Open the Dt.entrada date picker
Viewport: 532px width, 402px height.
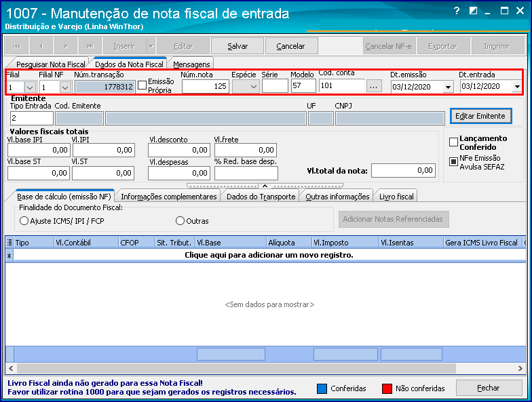point(517,87)
